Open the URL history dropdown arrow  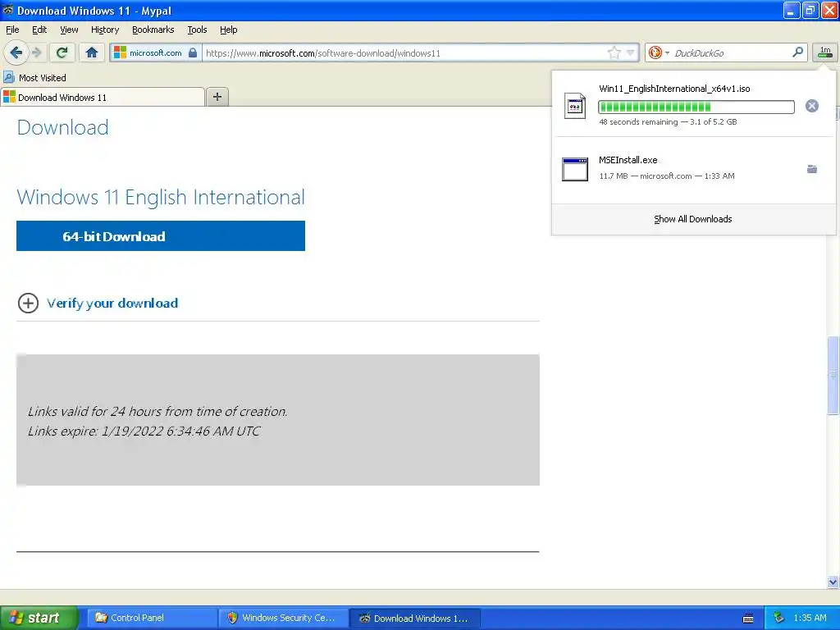coord(631,53)
